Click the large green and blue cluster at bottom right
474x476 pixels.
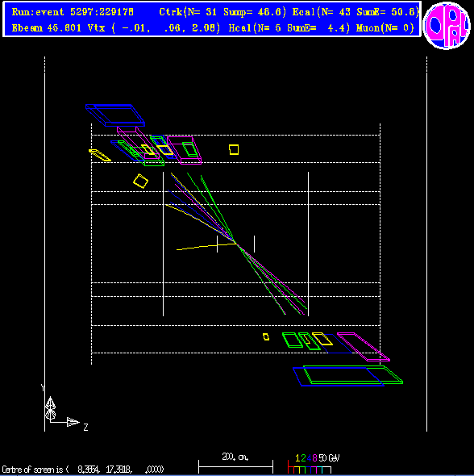point(348,376)
